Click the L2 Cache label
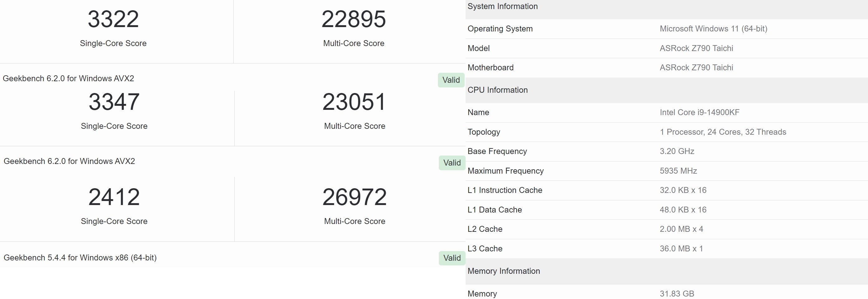 [485, 229]
